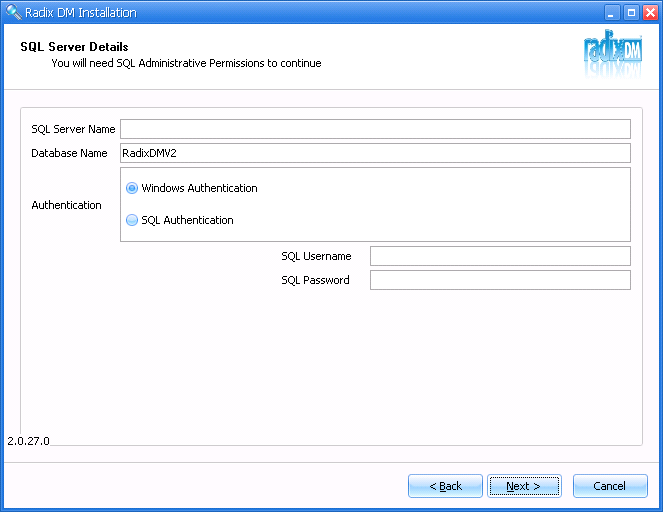Screen dimensions: 663x512
Task: Click the Radix DM magnifier title bar icon
Action: pyautogui.click(x=14, y=12)
